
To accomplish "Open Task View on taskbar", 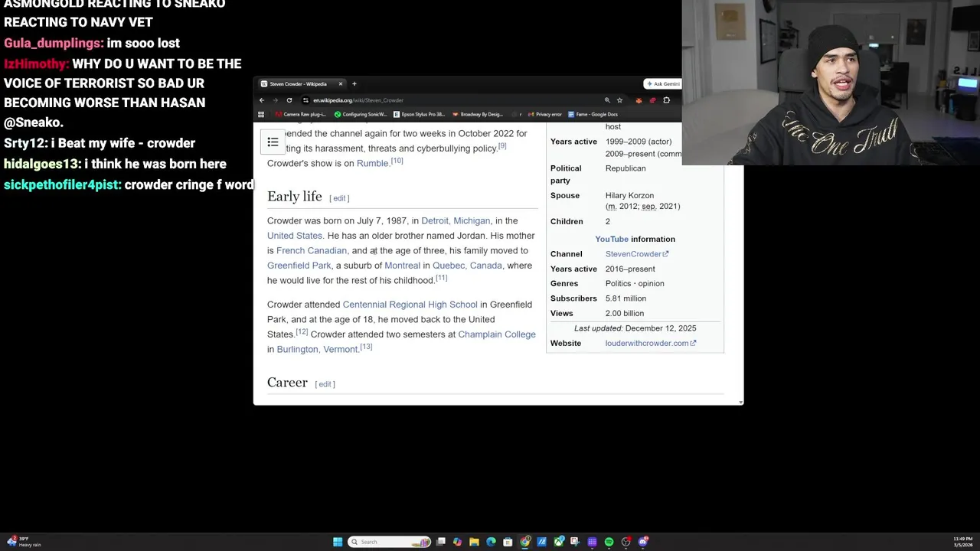I will (441, 542).
